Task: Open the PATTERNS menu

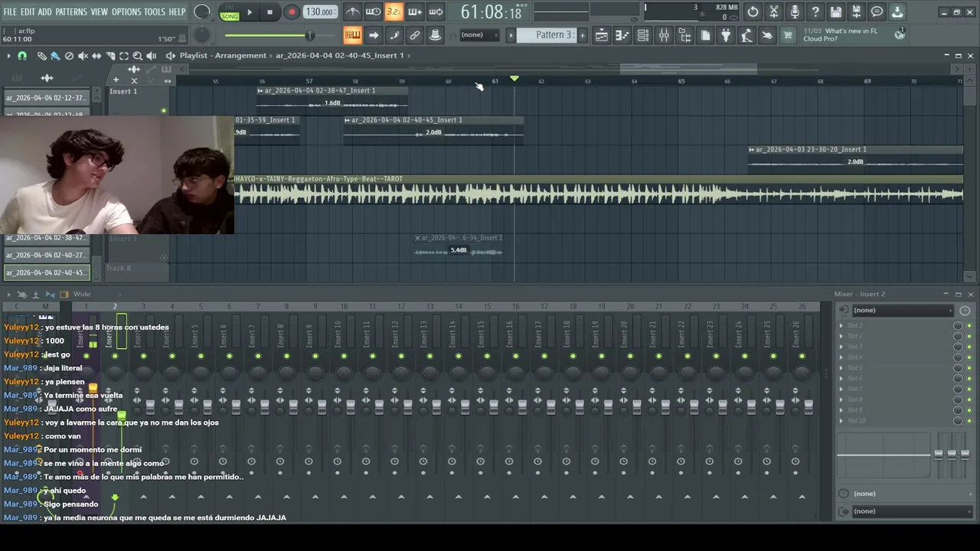Action: point(70,11)
